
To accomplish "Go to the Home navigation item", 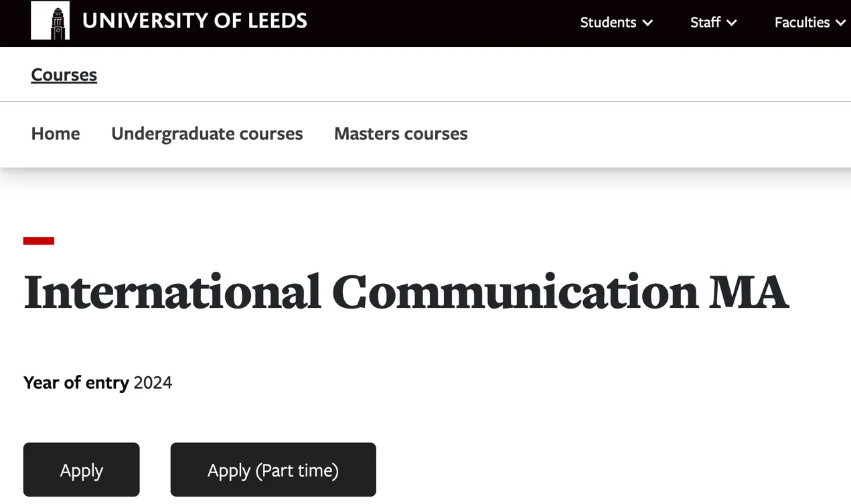I will 56,134.
